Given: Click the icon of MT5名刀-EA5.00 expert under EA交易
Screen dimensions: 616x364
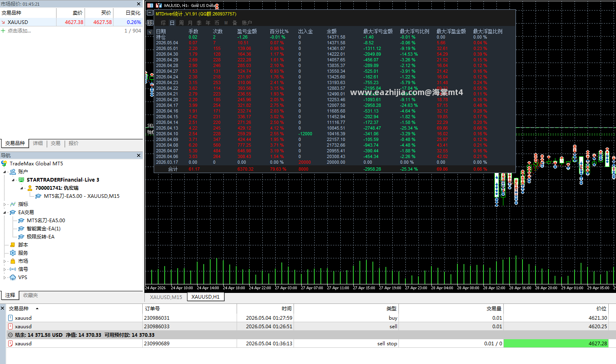Looking at the screenshot, I should click(x=22, y=220).
